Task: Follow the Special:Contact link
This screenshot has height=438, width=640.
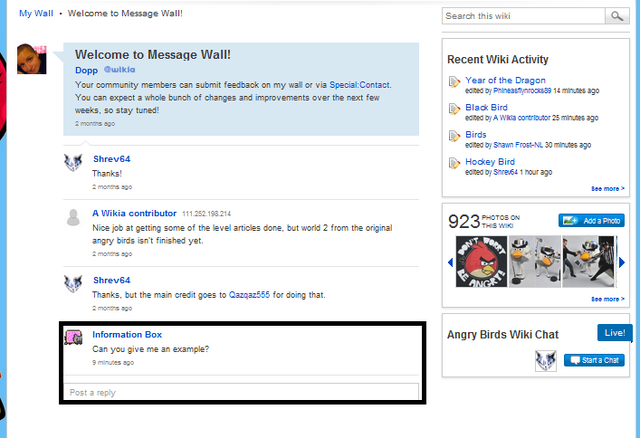Action: (359, 85)
